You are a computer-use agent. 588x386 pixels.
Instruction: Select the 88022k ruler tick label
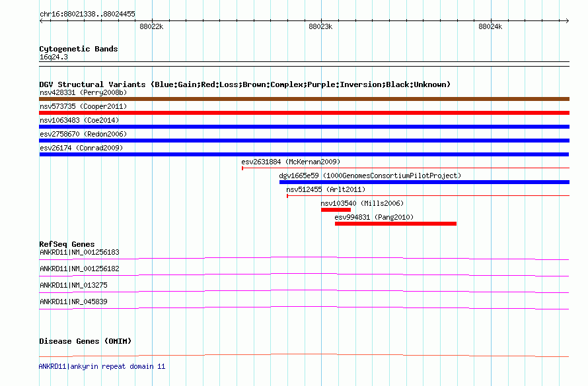(151, 26)
